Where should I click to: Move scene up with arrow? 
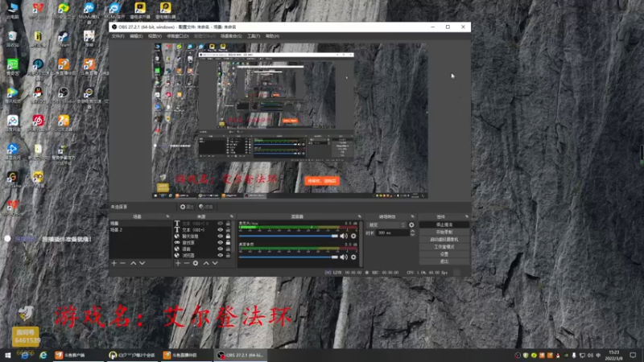tap(133, 263)
